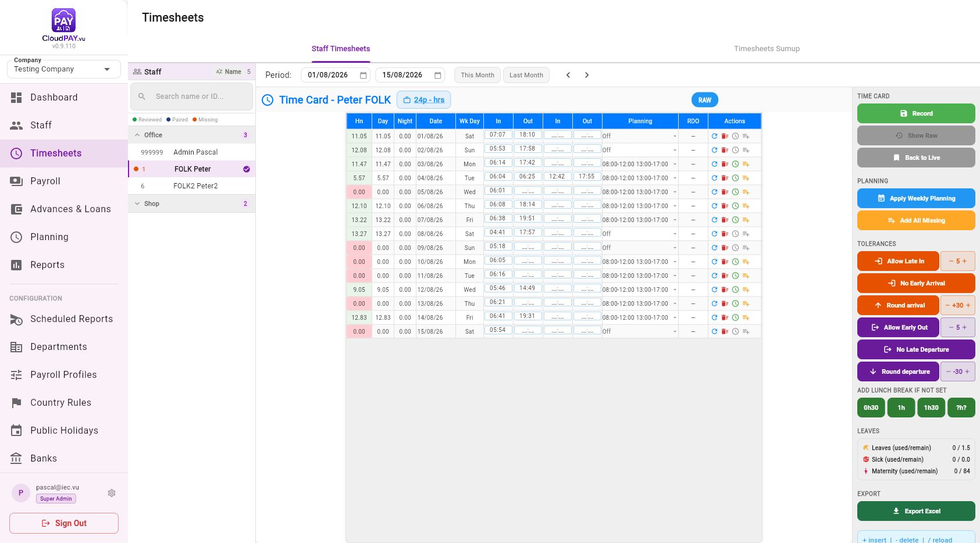Screen dimensions: 980x543
Task: Delete punches on the 07/08/26 row
Action: tap(725, 220)
